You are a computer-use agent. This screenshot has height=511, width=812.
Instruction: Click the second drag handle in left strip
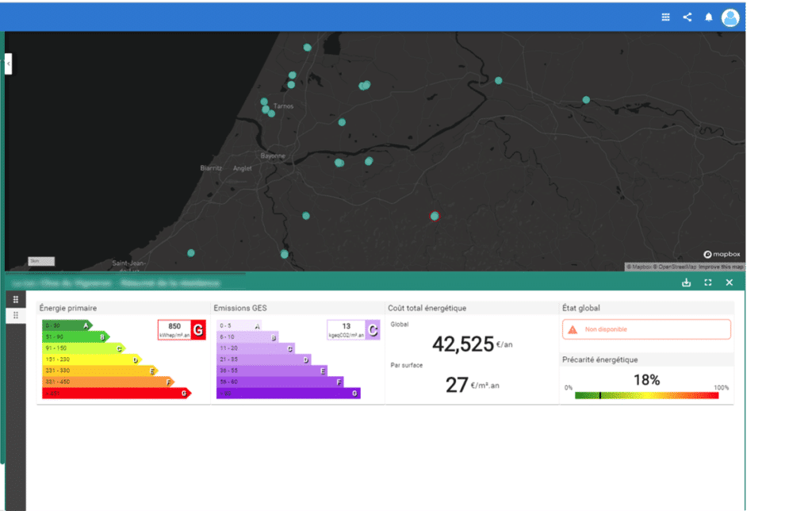pos(15,315)
